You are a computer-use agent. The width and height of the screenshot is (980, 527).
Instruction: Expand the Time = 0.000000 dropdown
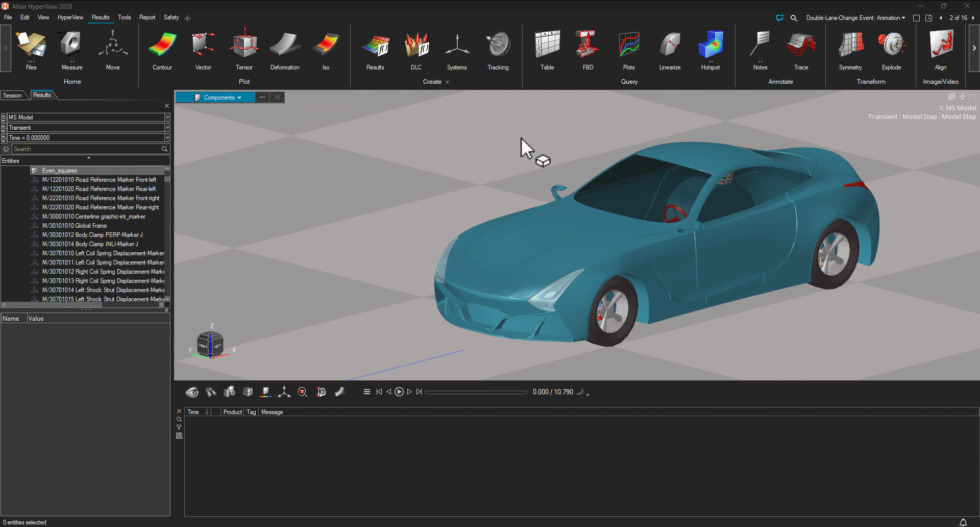click(167, 138)
